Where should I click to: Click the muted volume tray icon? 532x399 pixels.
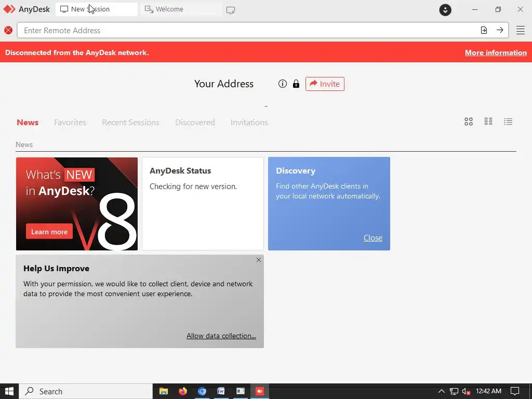(x=466, y=392)
